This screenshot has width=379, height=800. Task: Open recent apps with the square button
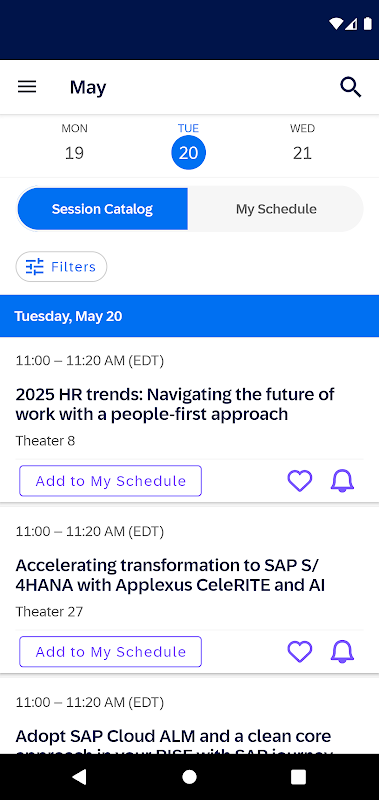point(298,777)
